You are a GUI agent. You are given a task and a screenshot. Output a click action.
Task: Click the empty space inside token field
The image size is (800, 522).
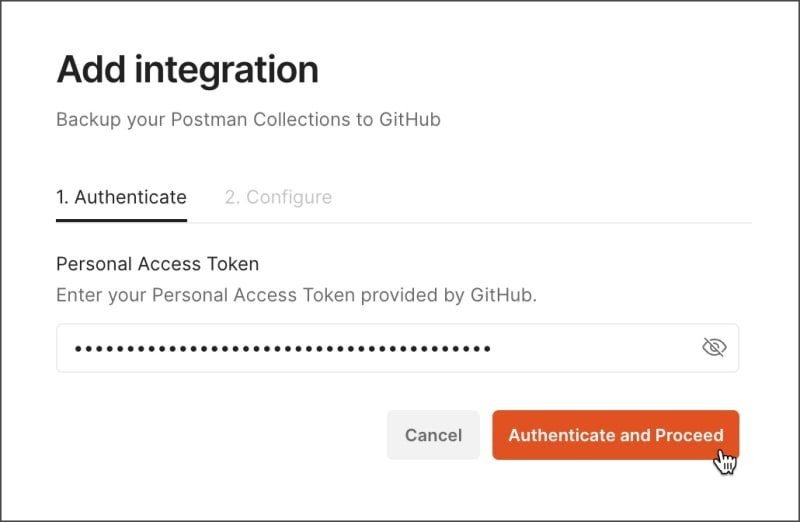[594, 348]
